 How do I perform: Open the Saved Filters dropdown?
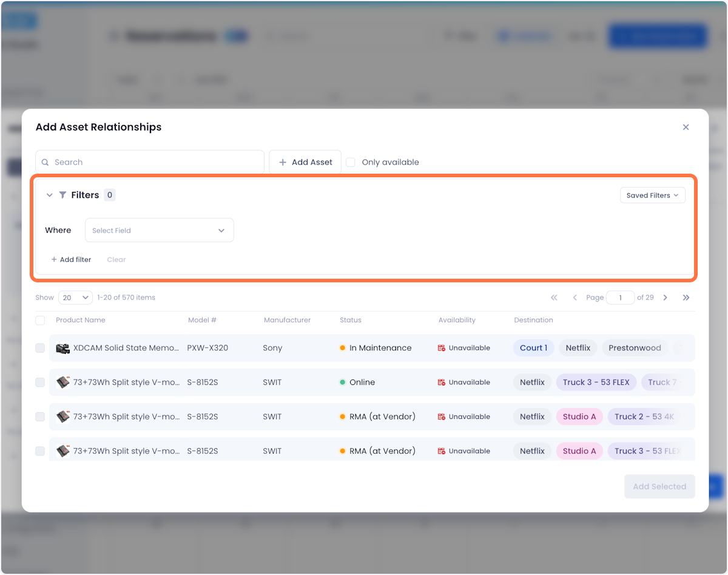(653, 196)
